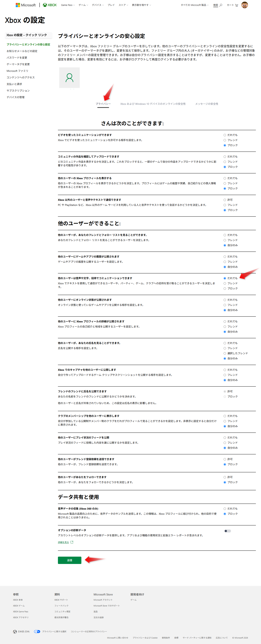Viewport: 261px width, 644px height.
Task: Click the external link icon beside 詳細を見る
Action: coord(72,542)
